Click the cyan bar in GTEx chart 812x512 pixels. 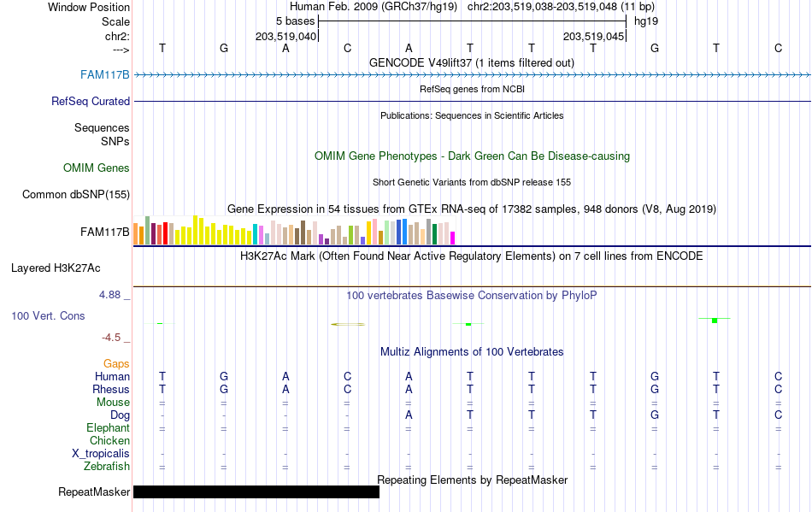pyautogui.click(x=255, y=234)
